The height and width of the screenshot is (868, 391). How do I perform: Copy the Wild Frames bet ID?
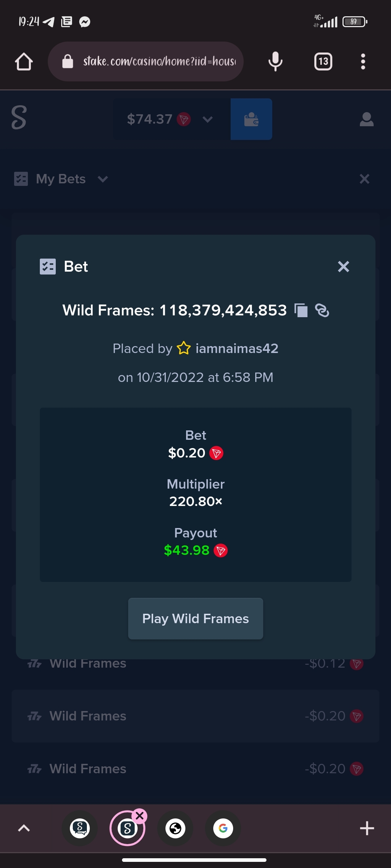(301, 310)
